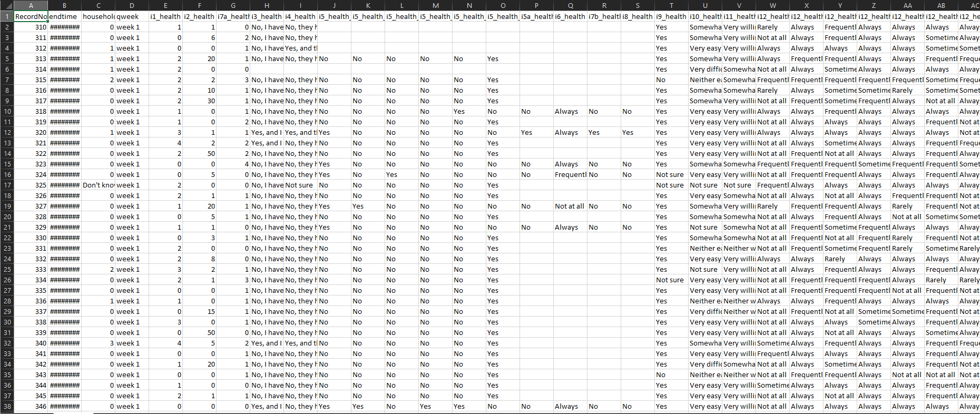Click the "Frequently" cell in column Q
Screen dimensions: 980x414
pos(570,174)
